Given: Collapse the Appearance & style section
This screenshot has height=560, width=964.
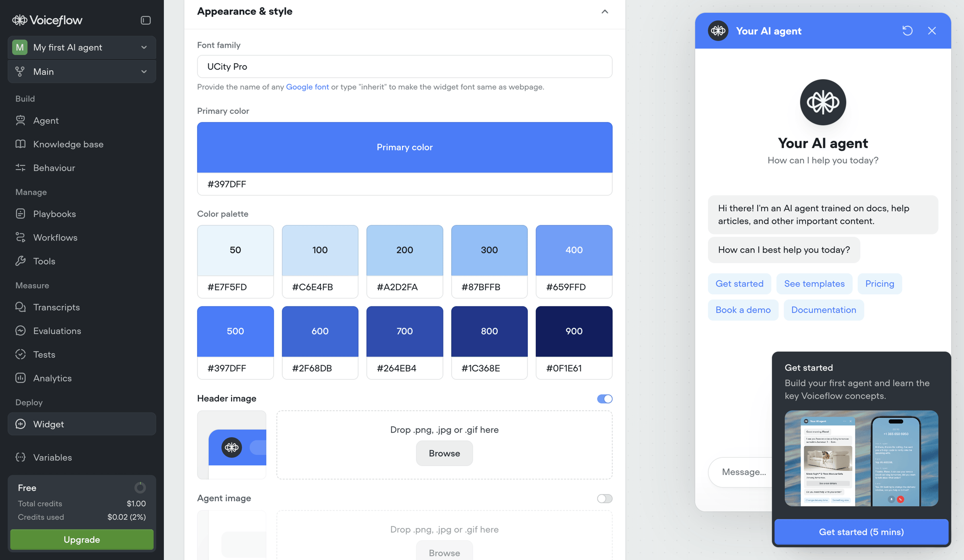Looking at the screenshot, I should (605, 12).
